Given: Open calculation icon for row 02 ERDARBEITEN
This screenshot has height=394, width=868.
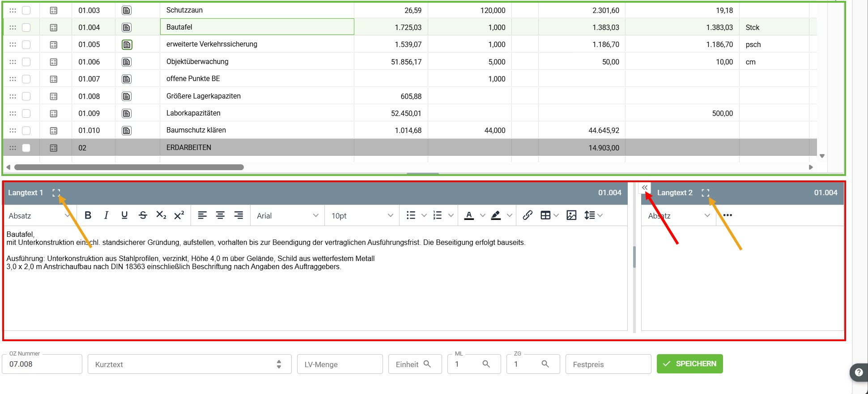Looking at the screenshot, I should [x=54, y=148].
